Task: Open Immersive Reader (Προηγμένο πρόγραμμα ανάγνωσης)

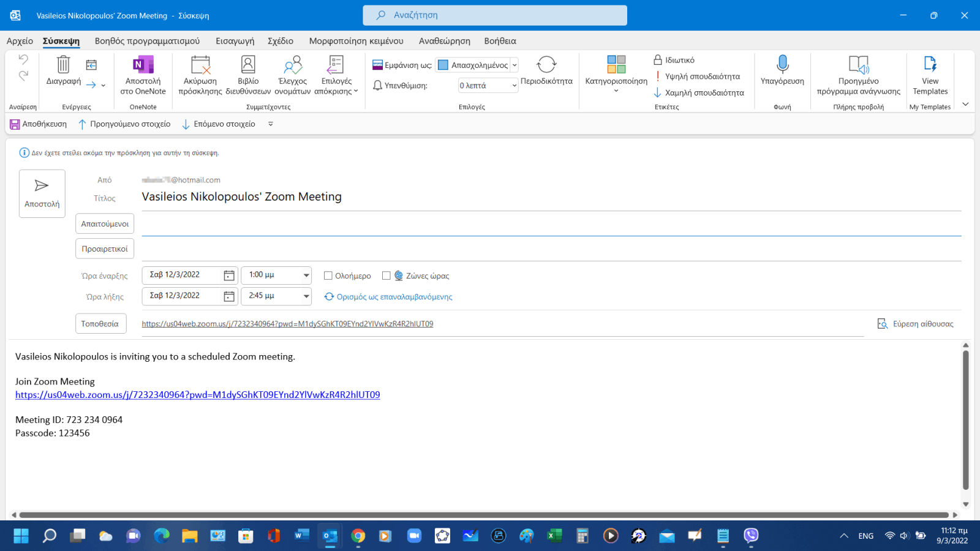Action: tap(858, 75)
